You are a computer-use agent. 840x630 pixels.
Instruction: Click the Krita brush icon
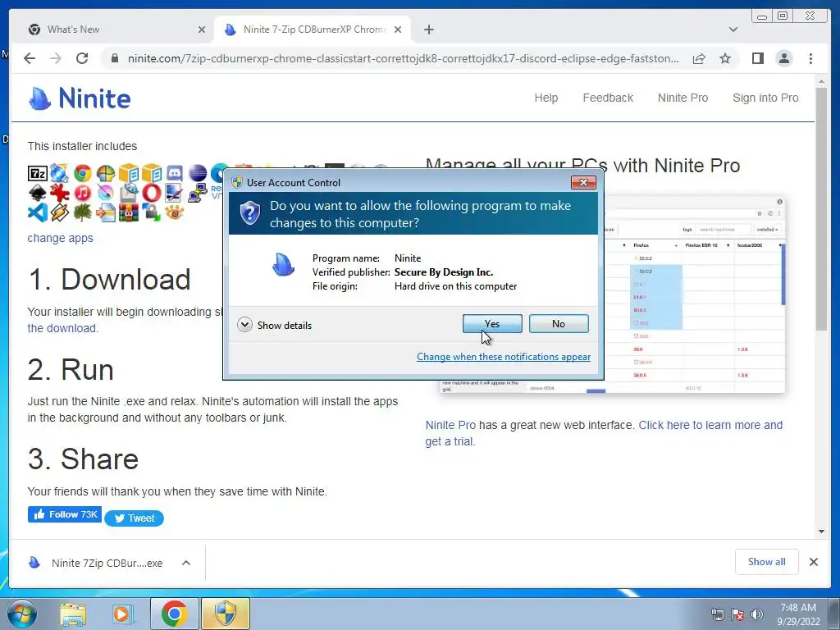[x=106, y=193]
